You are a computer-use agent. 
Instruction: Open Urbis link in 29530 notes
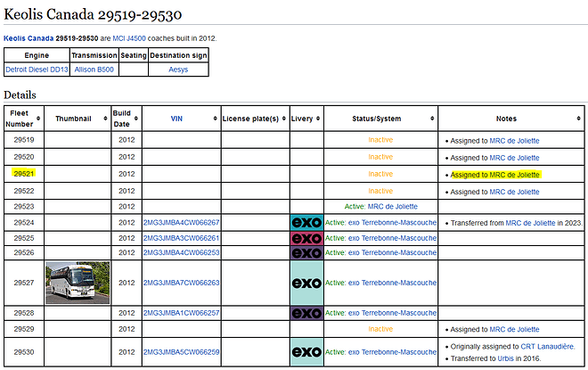(x=505, y=358)
